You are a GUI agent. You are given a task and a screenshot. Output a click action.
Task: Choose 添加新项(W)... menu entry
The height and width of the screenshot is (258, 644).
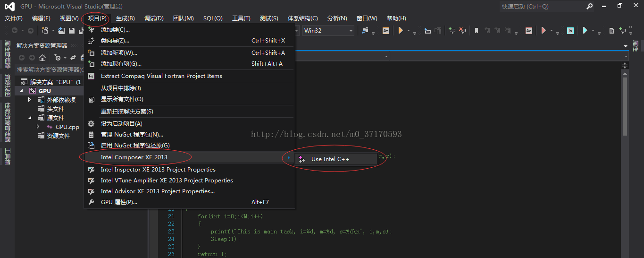(x=189, y=53)
